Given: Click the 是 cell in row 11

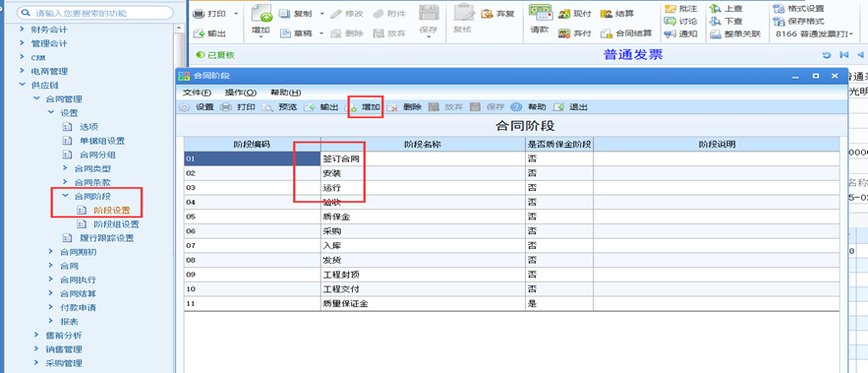Looking at the screenshot, I should click(559, 304).
